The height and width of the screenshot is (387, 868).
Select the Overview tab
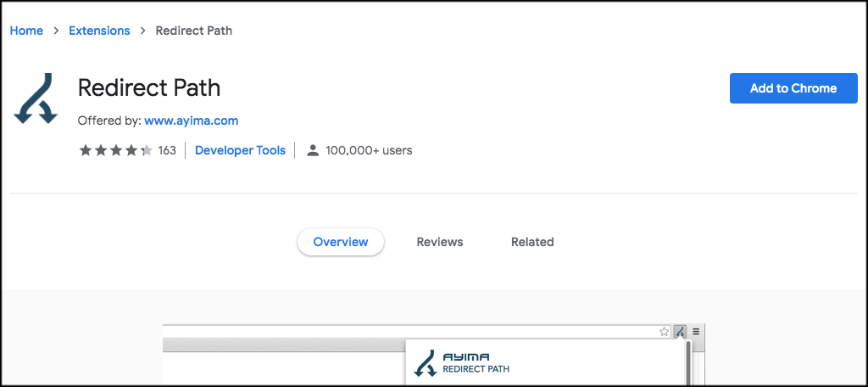[341, 242]
